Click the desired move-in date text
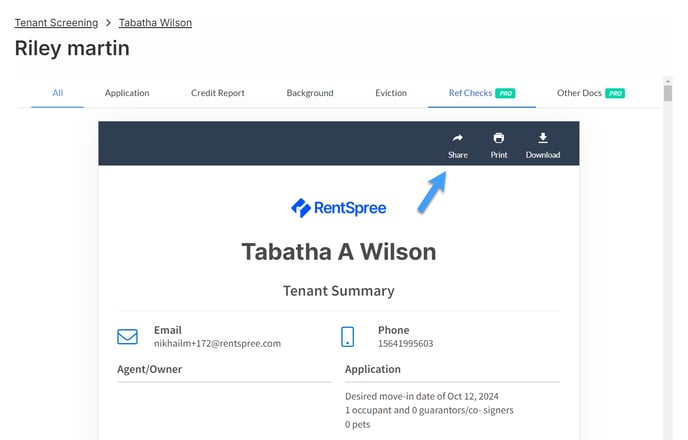Viewport: 688px width, 440px height. pos(422,396)
